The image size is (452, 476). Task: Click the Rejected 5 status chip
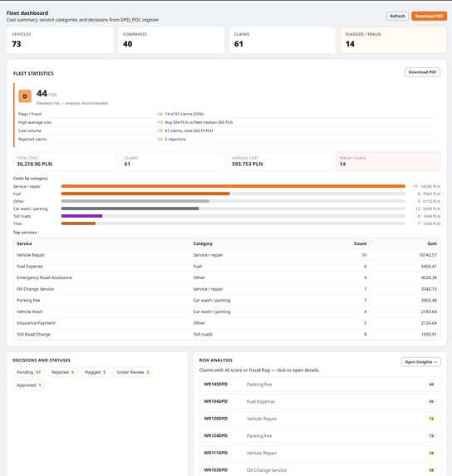[x=62, y=372]
